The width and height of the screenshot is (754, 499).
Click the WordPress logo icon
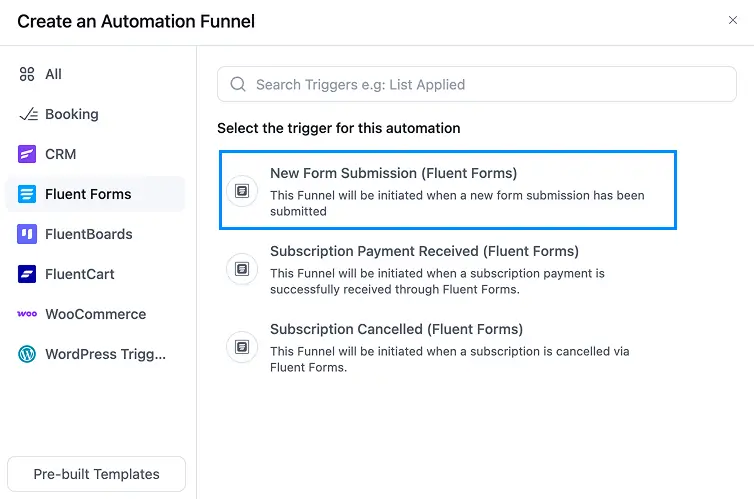[27, 354]
